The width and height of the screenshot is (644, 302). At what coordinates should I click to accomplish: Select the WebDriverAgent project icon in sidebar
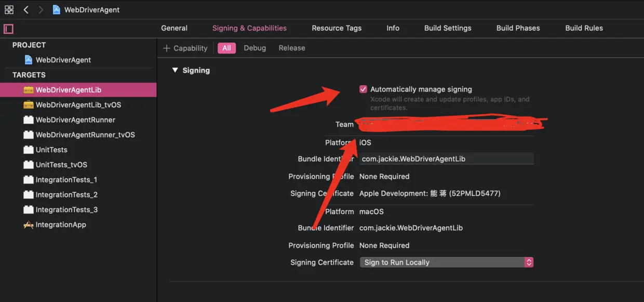click(x=29, y=60)
